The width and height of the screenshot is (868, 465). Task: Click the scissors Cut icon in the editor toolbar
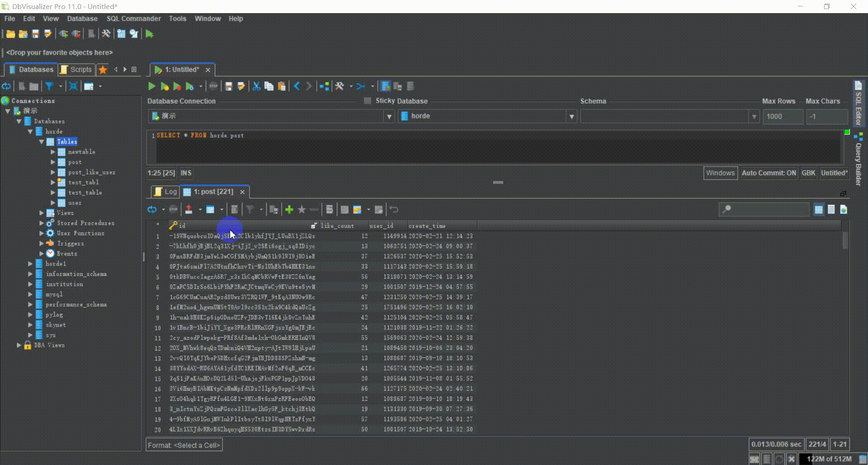pos(255,86)
